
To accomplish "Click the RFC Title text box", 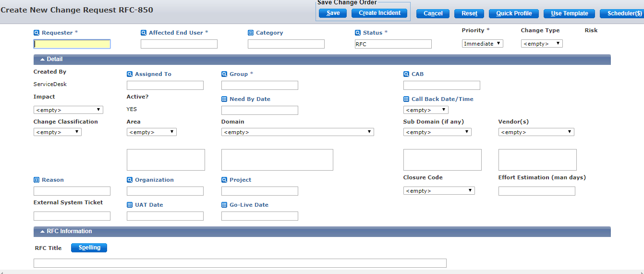I will click(x=240, y=263).
